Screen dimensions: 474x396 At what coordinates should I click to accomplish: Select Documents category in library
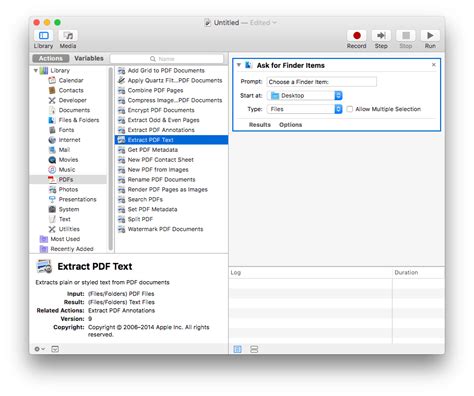tap(74, 110)
